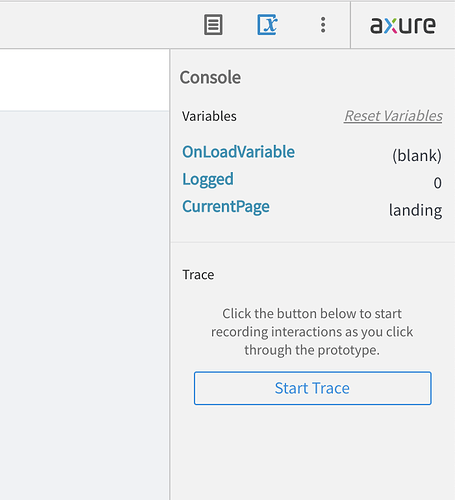Open the three-dot more options menu
Screen dimensions: 455x500
pyautogui.click(x=323, y=25)
